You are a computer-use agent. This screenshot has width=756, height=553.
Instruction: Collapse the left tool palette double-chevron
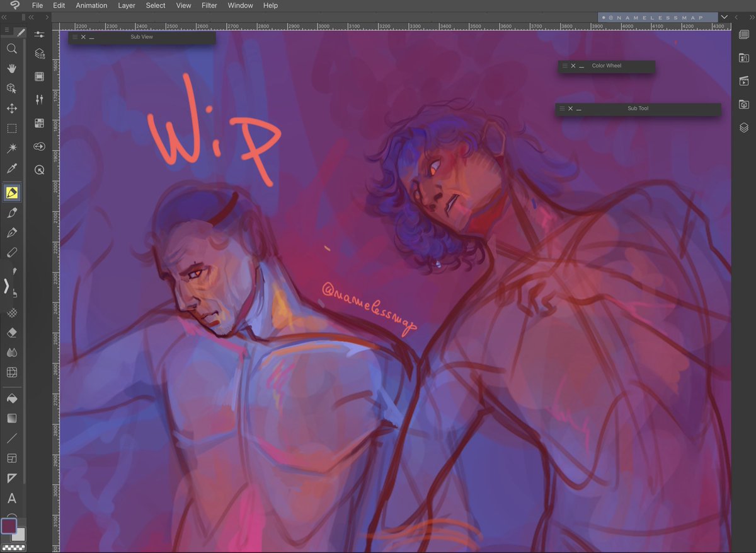(4, 17)
